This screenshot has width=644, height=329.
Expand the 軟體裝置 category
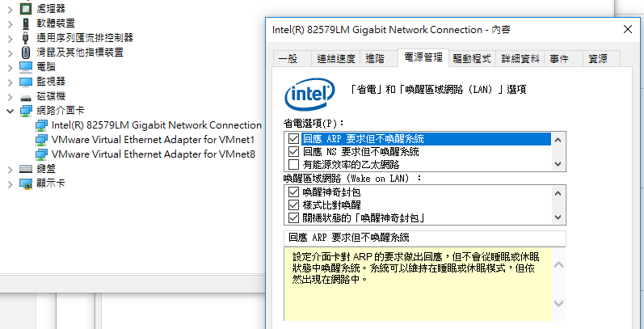[10, 23]
